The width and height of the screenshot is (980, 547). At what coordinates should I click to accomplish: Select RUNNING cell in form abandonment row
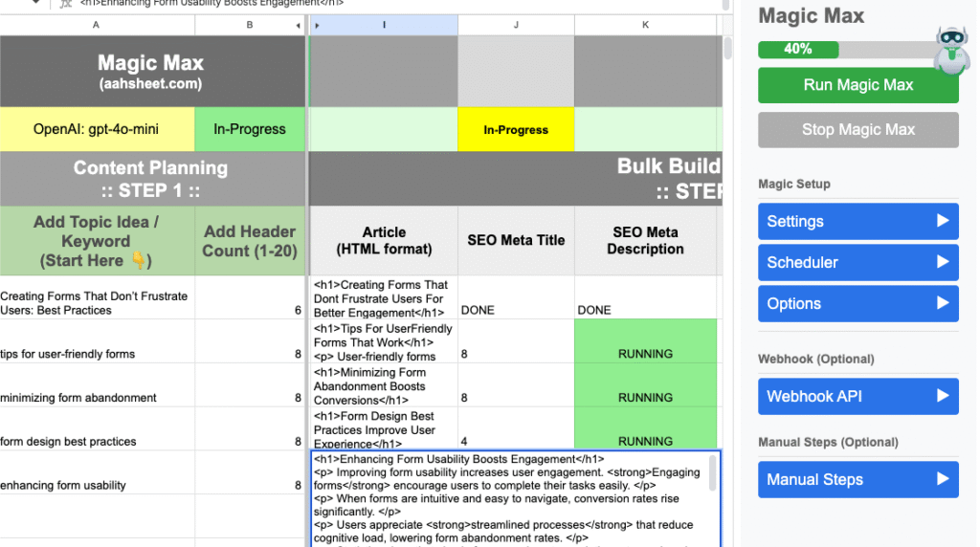pos(645,385)
